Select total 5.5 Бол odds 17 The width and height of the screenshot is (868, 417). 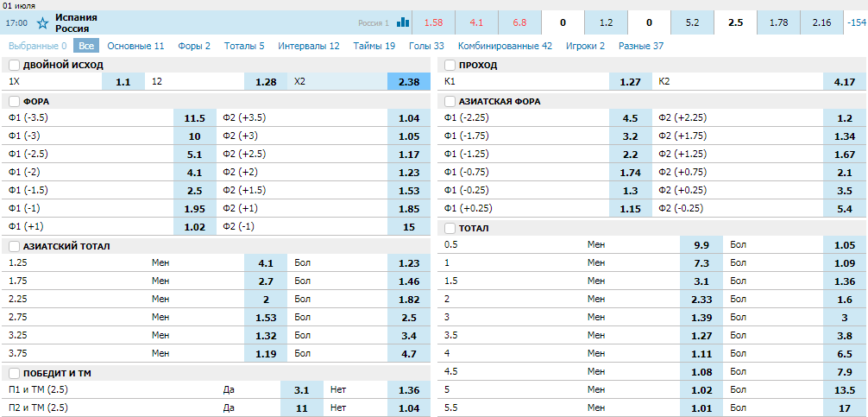point(845,408)
